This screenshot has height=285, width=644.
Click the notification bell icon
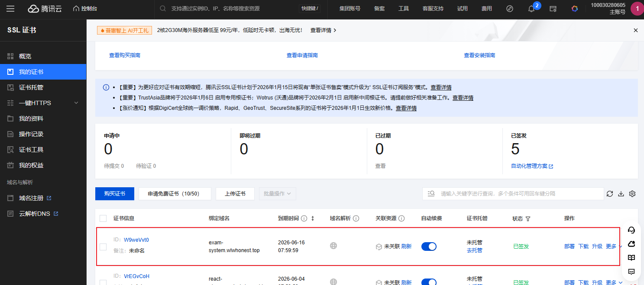[x=531, y=9]
